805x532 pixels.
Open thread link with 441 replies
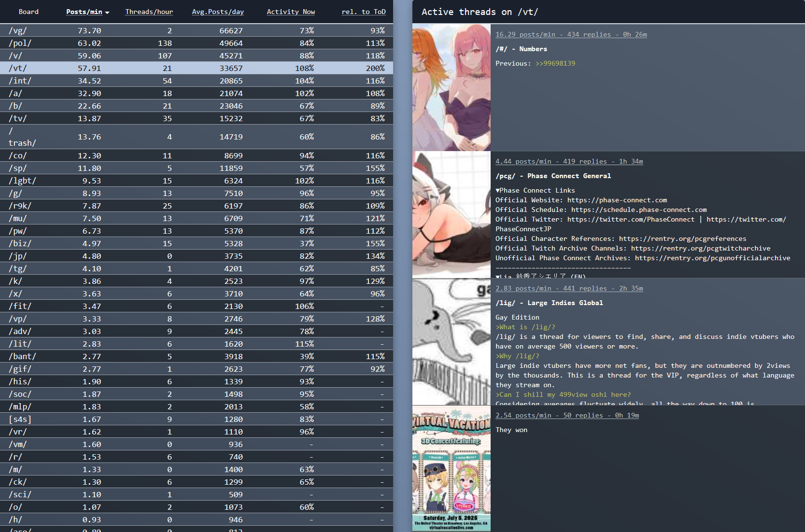tap(569, 288)
